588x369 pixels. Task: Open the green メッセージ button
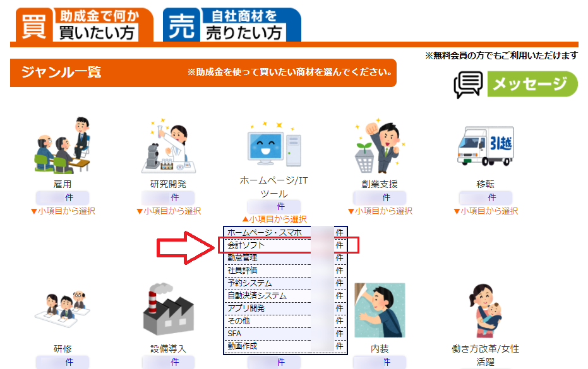click(516, 85)
